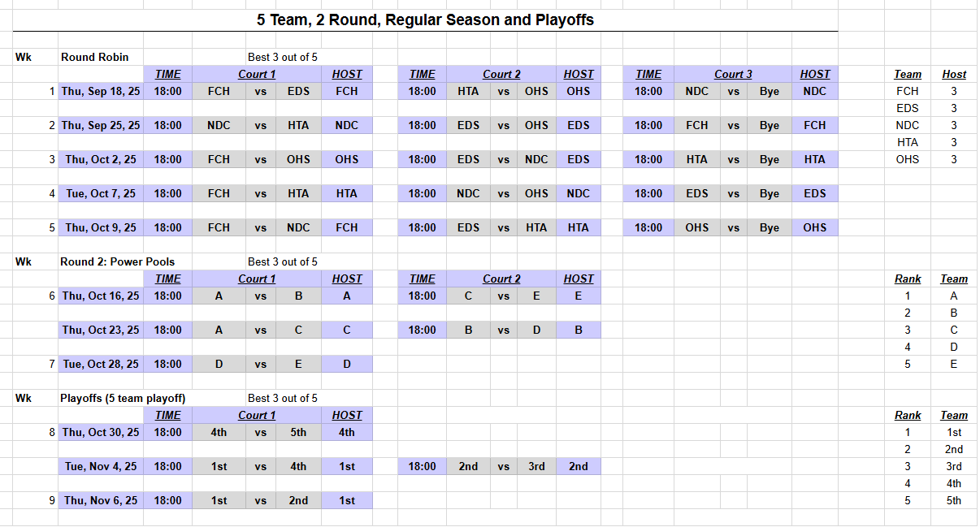Click the Thu, Oct 16, 25 date cell

(101, 296)
